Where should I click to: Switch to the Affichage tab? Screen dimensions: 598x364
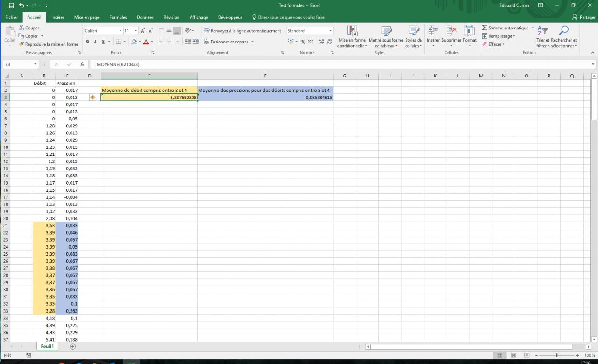pyautogui.click(x=199, y=17)
